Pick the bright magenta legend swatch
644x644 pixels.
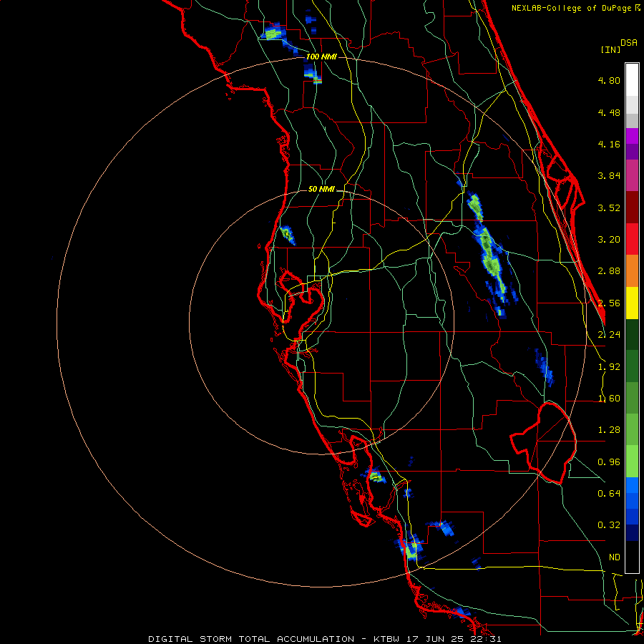tap(632, 136)
